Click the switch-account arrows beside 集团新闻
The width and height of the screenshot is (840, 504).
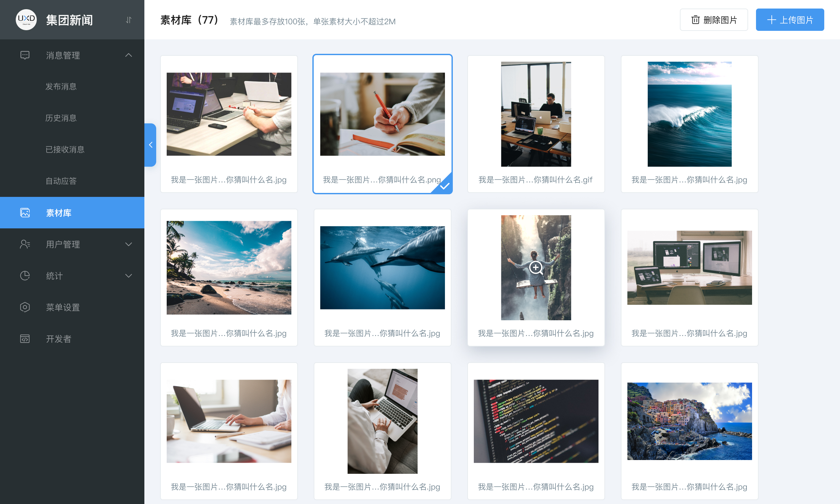(x=128, y=20)
